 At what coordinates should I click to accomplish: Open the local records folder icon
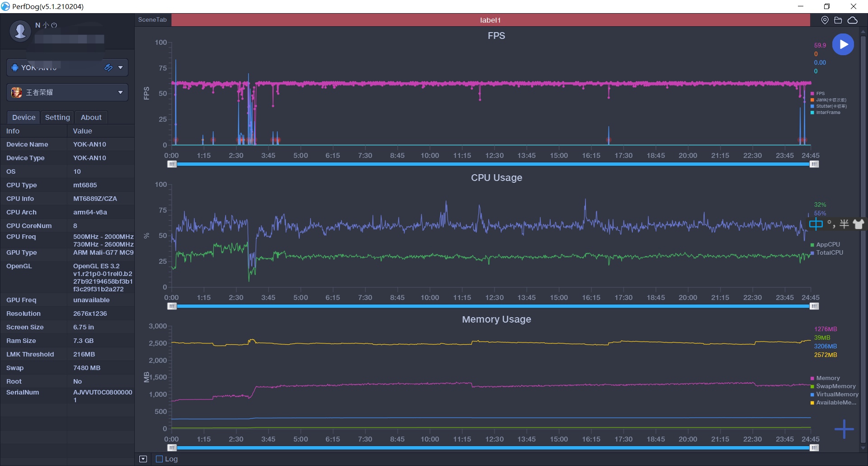coord(838,20)
